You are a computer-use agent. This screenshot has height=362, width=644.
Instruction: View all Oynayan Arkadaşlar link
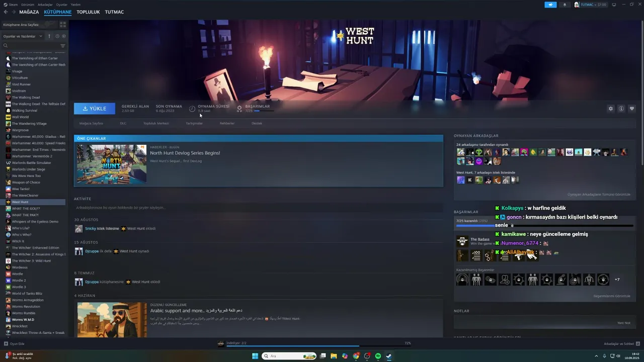tap(599, 195)
